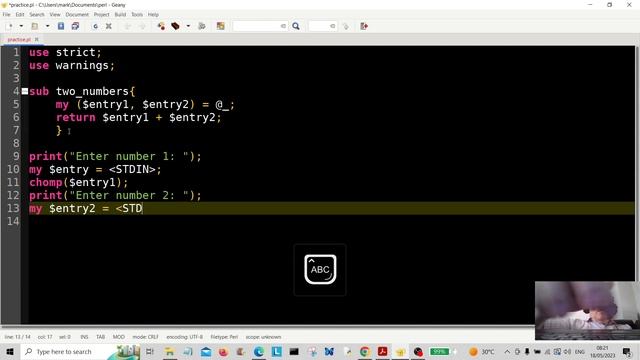640x360 pixels.
Task: Click the Save All files icon
Action: (x=75, y=26)
